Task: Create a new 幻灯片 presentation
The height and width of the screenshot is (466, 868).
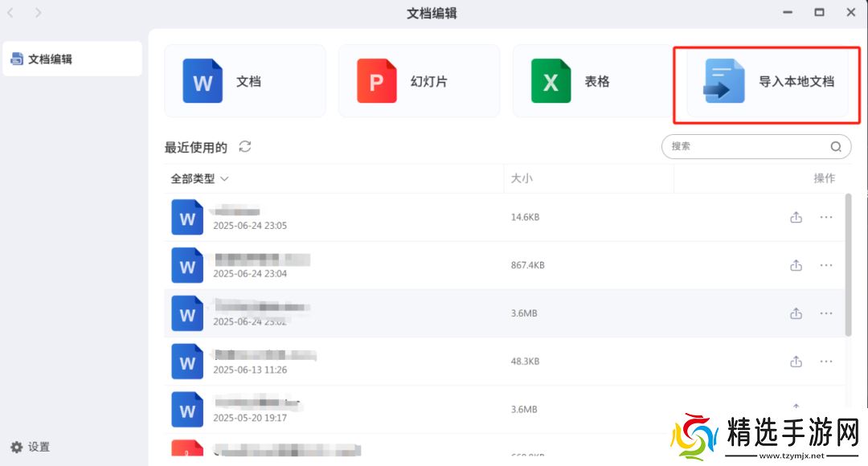Action: pyautogui.click(x=418, y=81)
